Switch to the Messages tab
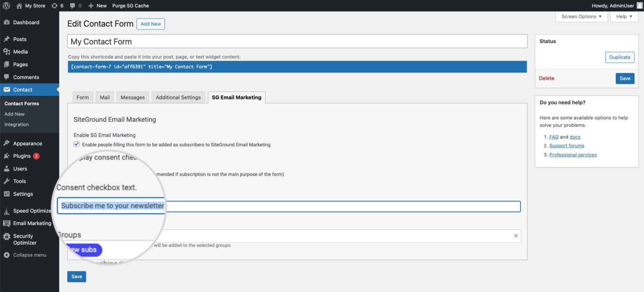 [133, 97]
